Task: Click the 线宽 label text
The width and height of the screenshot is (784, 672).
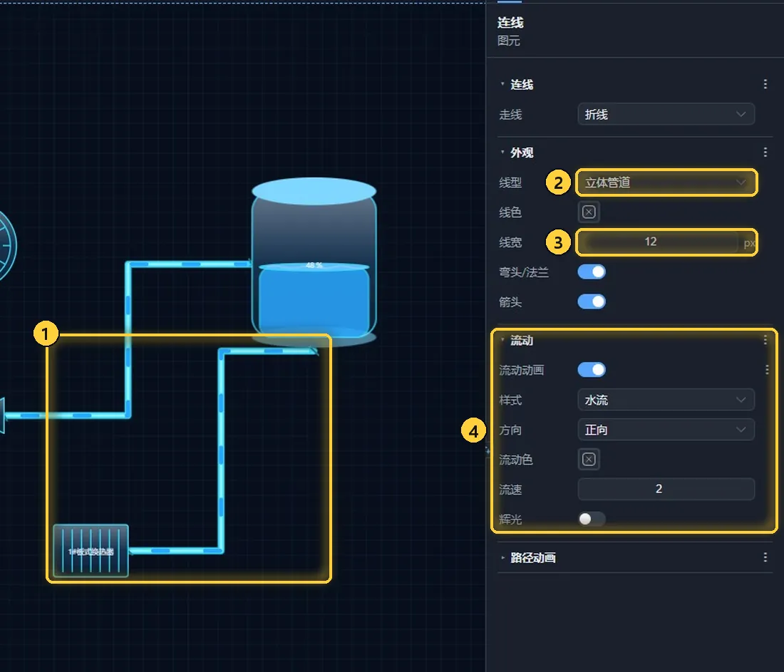Action: click(x=510, y=242)
